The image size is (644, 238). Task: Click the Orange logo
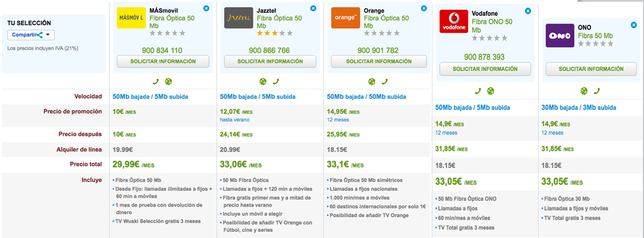(x=345, y=18)
